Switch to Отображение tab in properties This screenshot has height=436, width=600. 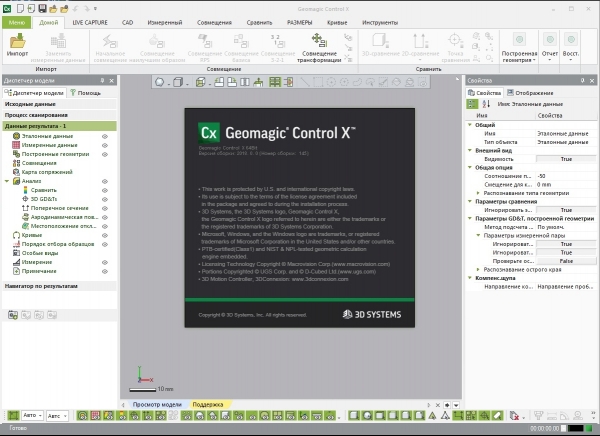[x=530, y=93]
